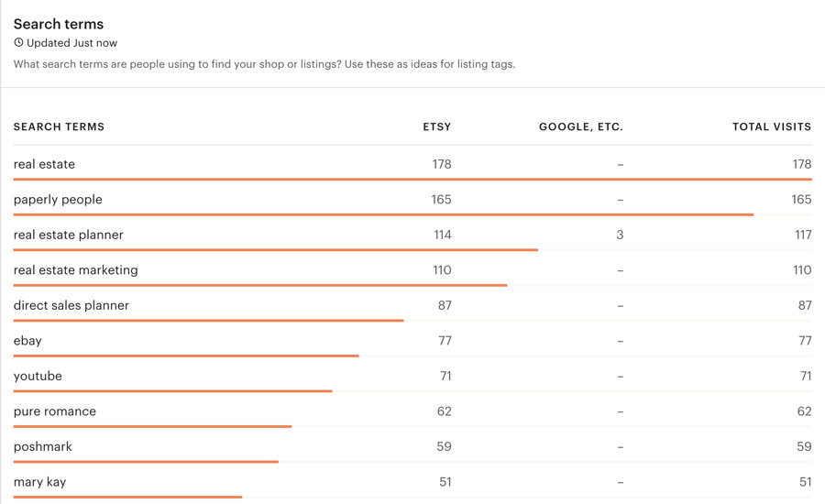Image resolution: width=825 pixels, height=504 pixels.
Task: Sort by the ETSY column header
Action: [x=436, y=126]
